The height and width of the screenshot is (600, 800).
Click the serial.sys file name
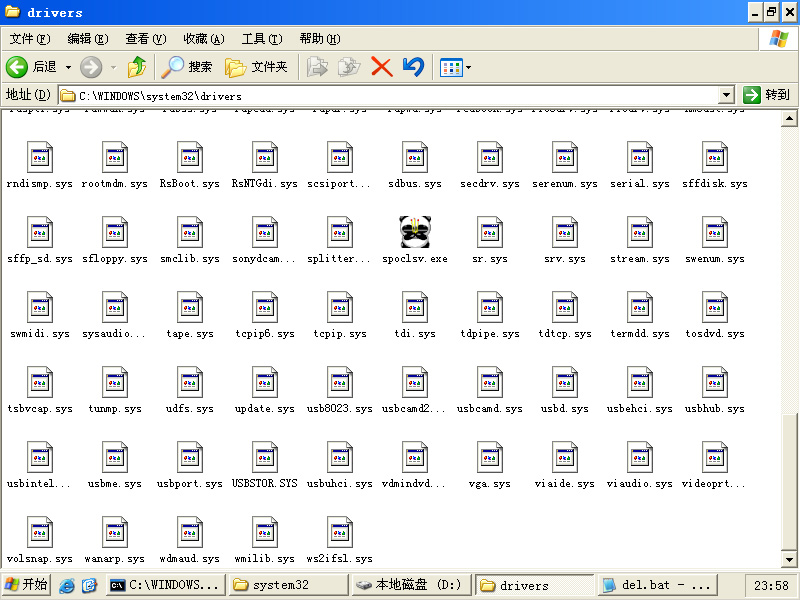click(640, 184)
